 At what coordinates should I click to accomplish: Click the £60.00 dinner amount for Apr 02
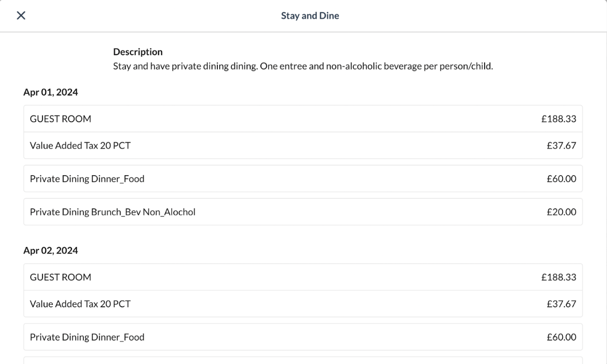click(561, 337)
